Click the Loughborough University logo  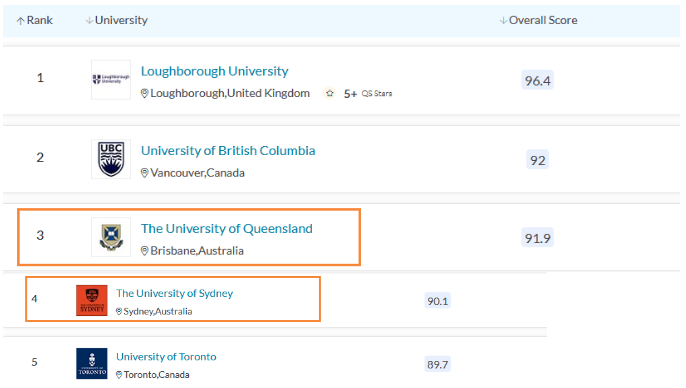pos(111,80)
